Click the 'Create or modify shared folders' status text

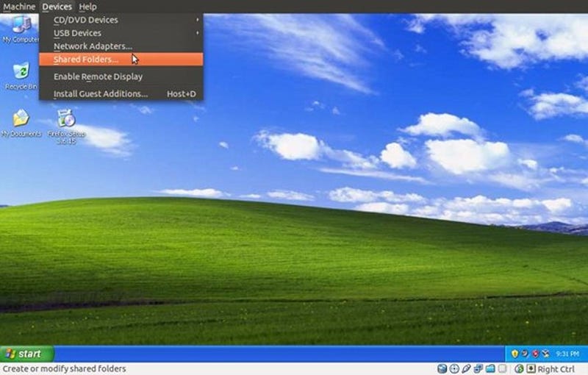64,368
